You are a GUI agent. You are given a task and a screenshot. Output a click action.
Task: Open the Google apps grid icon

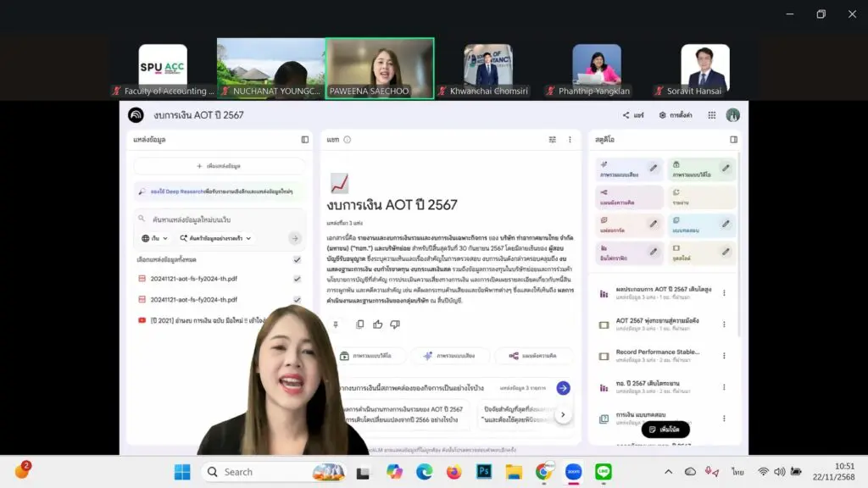pos(712,115)
